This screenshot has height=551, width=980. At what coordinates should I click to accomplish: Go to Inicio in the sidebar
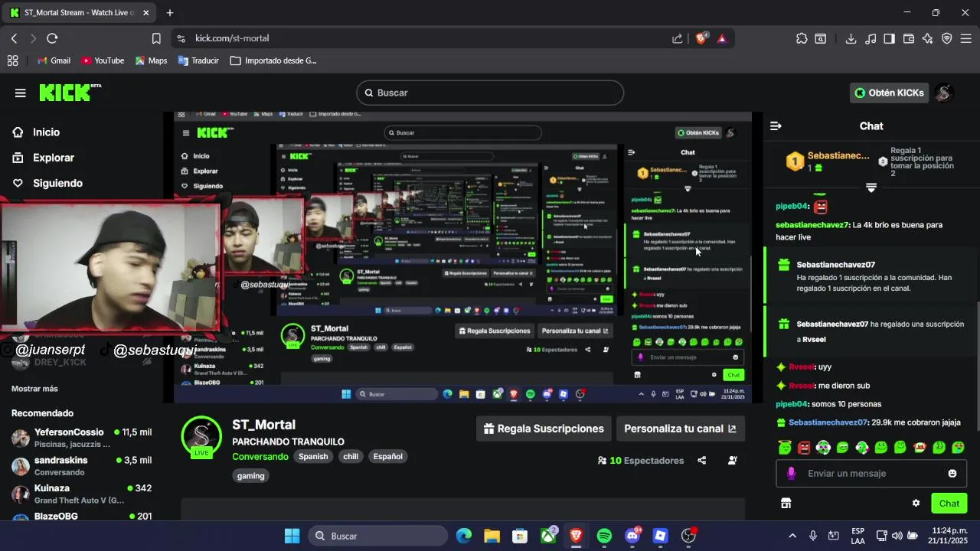[46, 132]
